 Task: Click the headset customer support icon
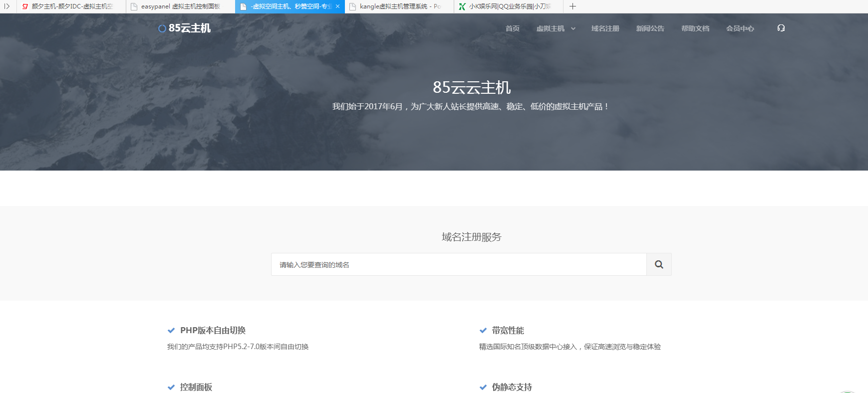(781, 28)
